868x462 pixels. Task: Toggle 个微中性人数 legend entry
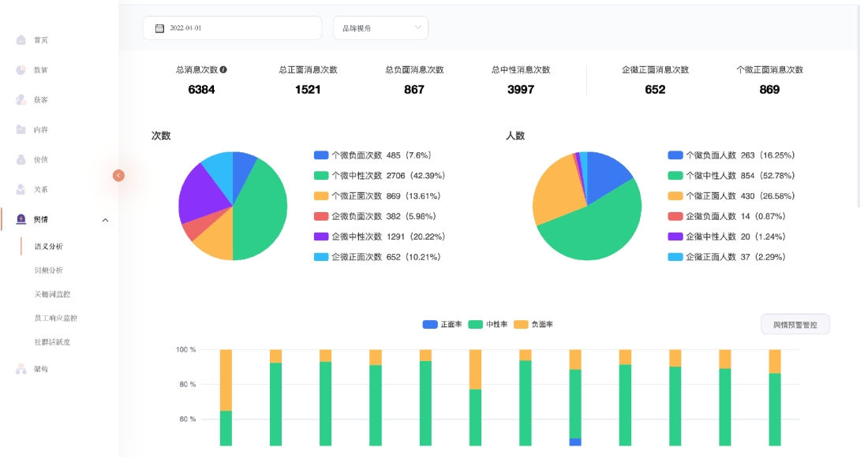[x=731, y=175]
